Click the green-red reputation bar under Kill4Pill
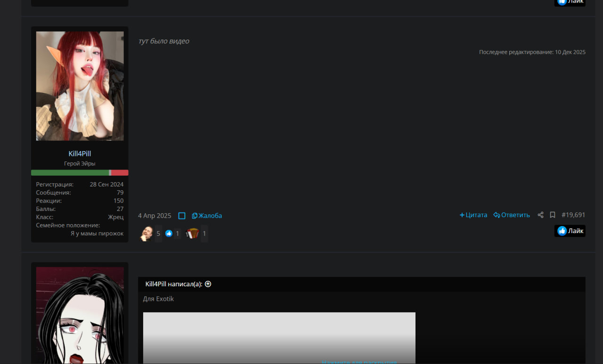603x364 pixels. click(80, 173)
